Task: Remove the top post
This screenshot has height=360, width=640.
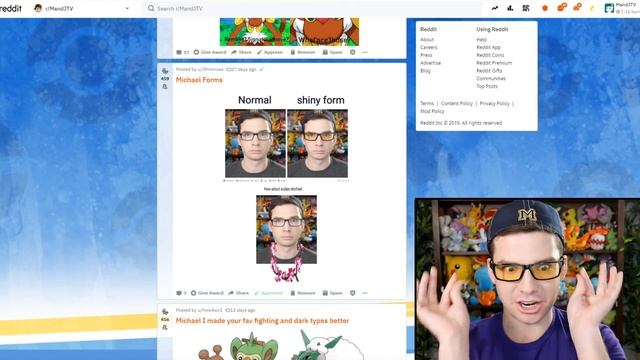Action: point(302,52)
